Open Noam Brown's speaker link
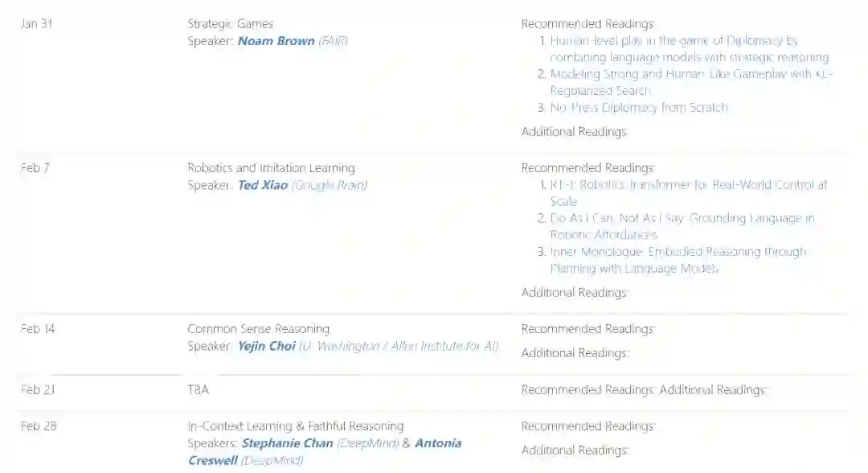Image resolution: width=868 pixels, height=473 pixels. [x=276, y=41]
